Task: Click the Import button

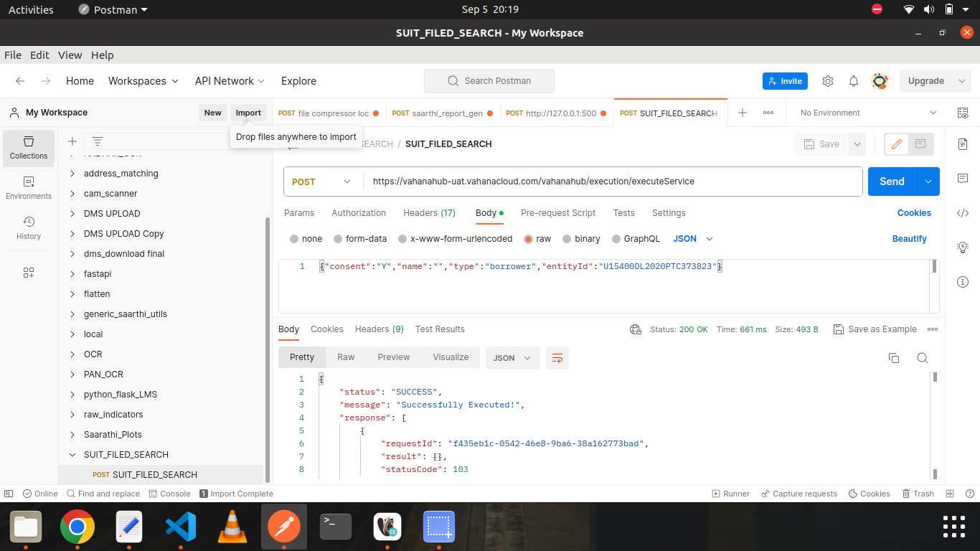Action: pos(248,113)
